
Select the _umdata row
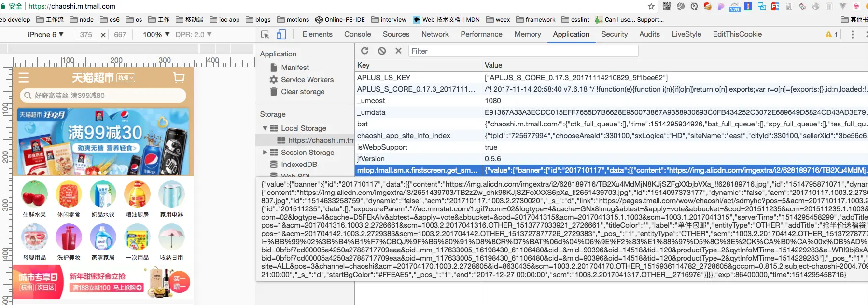(611, 112)
